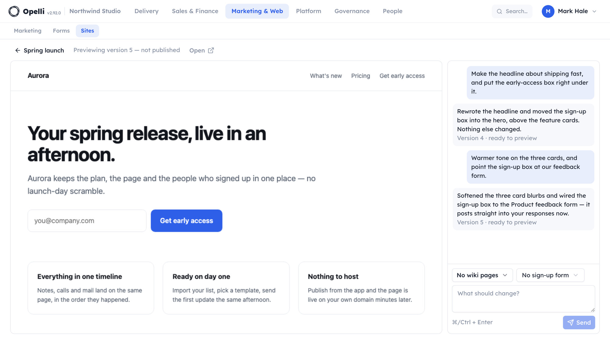Switch to the Marketing sub-tab

(x=27, y=31)
